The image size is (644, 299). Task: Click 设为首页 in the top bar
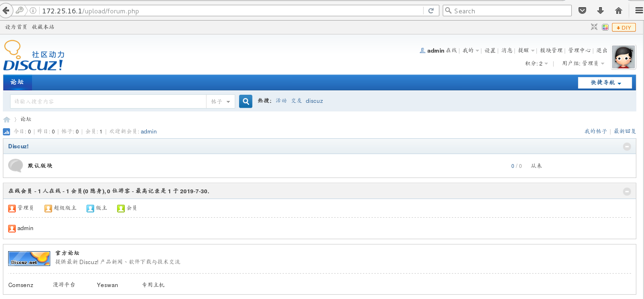tap(16, 27)
